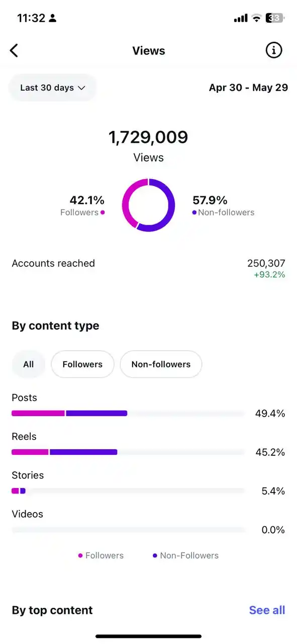
Task: Open the info circle icon
Action: [x=274, y=50]
